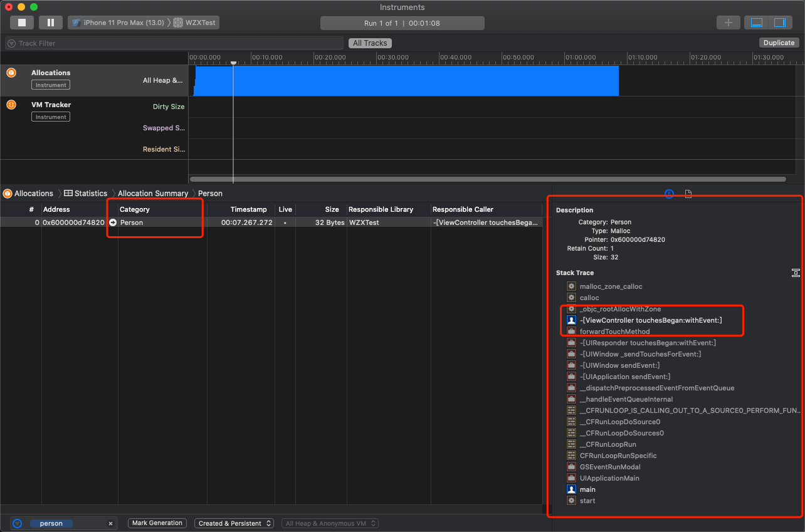This screenshot has width=805, height=532.
Task: Pause the recording
Action: (51, 23)
